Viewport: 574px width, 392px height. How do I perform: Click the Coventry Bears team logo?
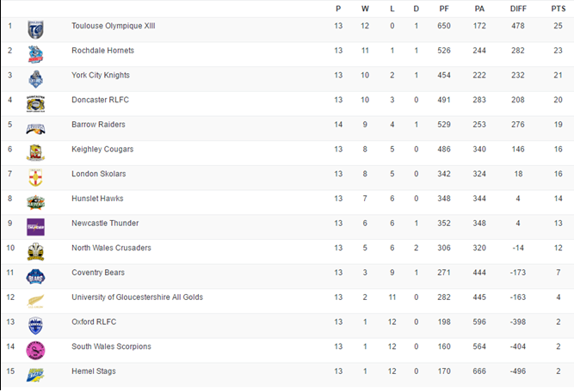(x=35, y=276)
